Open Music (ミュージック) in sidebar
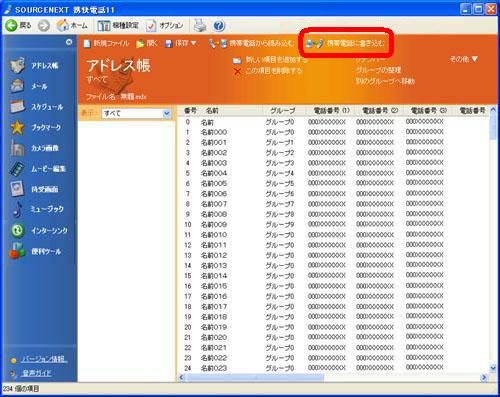The width and height of the screenshot is (500, 397). (x=37, y=209)
